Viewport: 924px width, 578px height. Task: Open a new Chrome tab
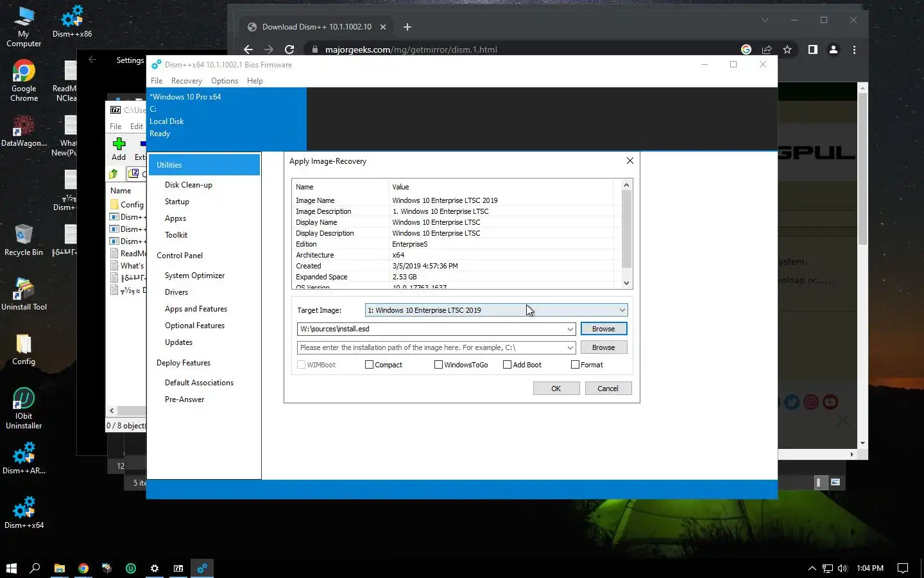coord(407,27)
